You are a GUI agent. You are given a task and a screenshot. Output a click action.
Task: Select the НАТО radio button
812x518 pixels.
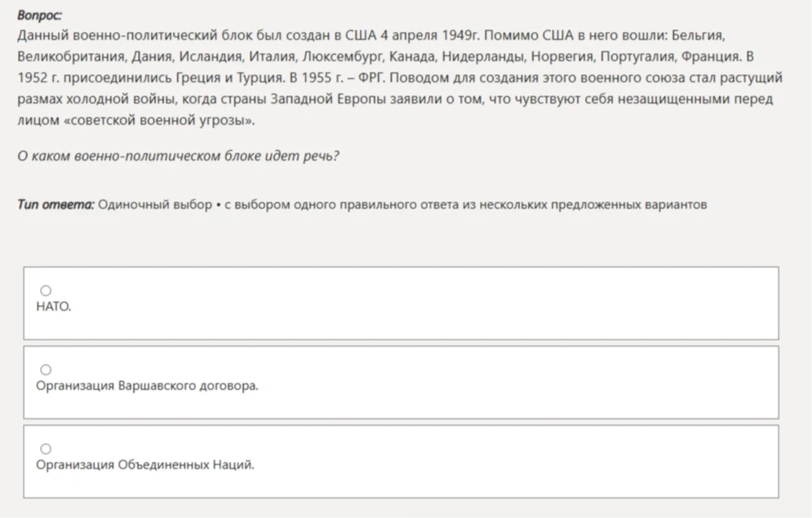point(46,290)
